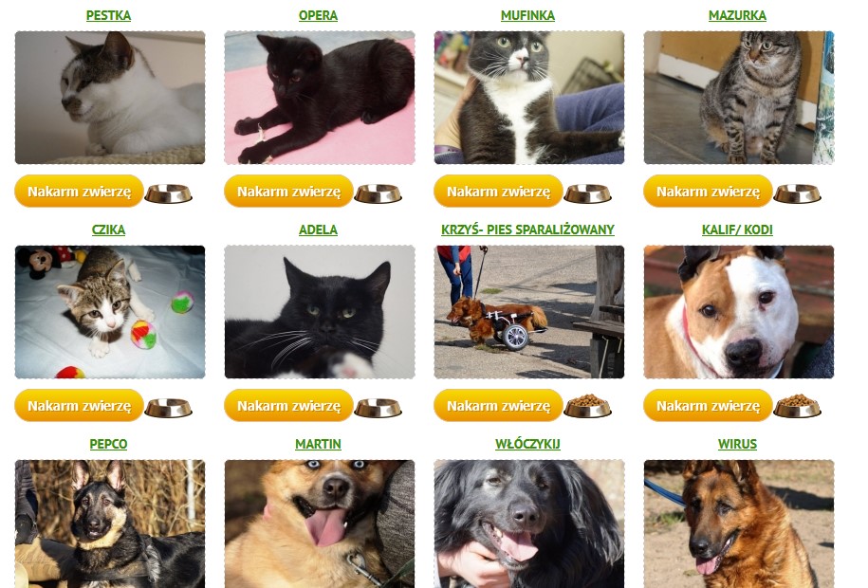868x588 pixels.
Task: Feed Adela using the Nakarm zwierzę button
Action: (x=289, y=405)
